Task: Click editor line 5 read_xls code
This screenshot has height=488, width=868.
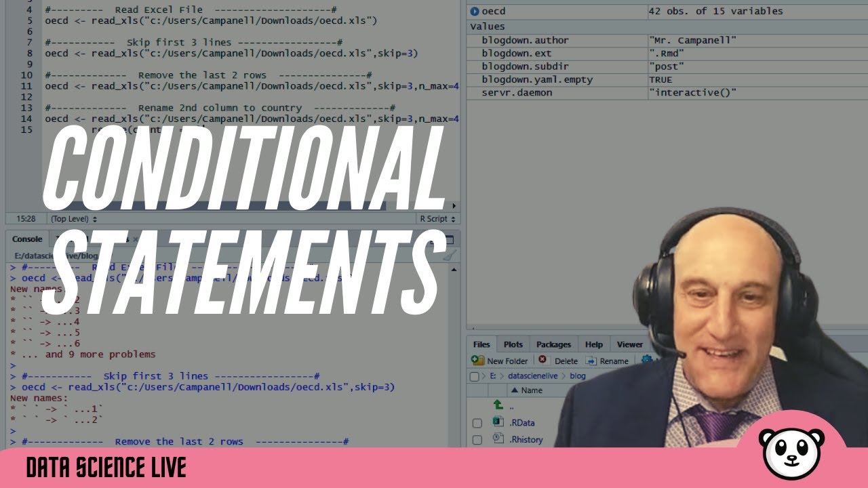Action: pyautogui.click(x=211, y=20)
